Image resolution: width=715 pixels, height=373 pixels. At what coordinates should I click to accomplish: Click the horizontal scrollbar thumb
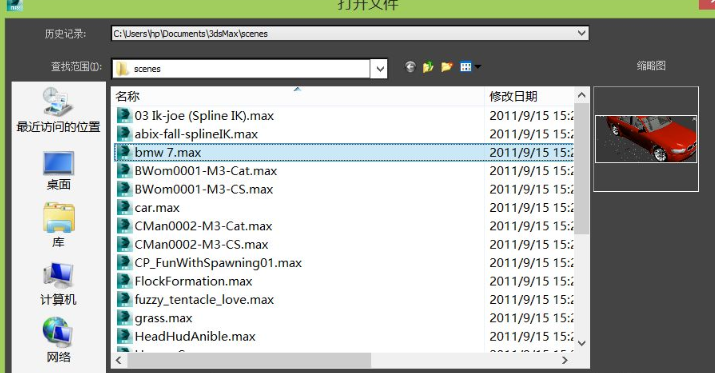click(x=249, y=360)
